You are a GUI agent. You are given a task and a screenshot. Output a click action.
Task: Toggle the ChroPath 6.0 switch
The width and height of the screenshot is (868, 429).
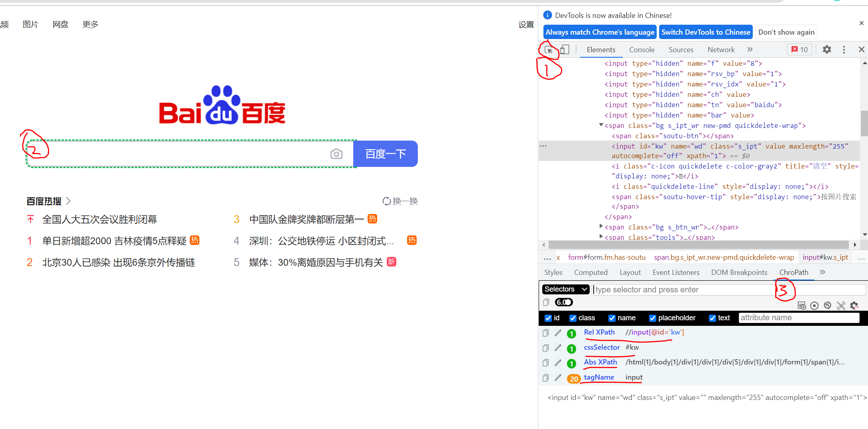pos(564,302)
